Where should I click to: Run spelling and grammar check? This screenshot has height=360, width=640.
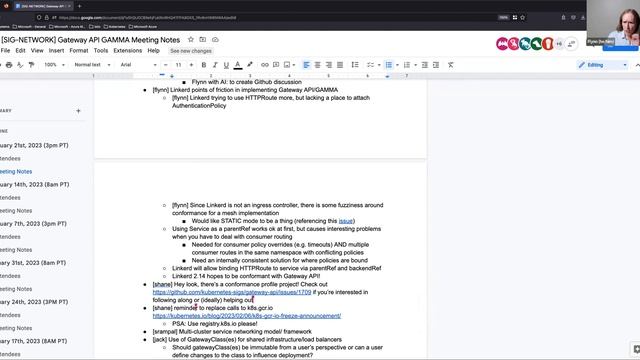point(20,65)
